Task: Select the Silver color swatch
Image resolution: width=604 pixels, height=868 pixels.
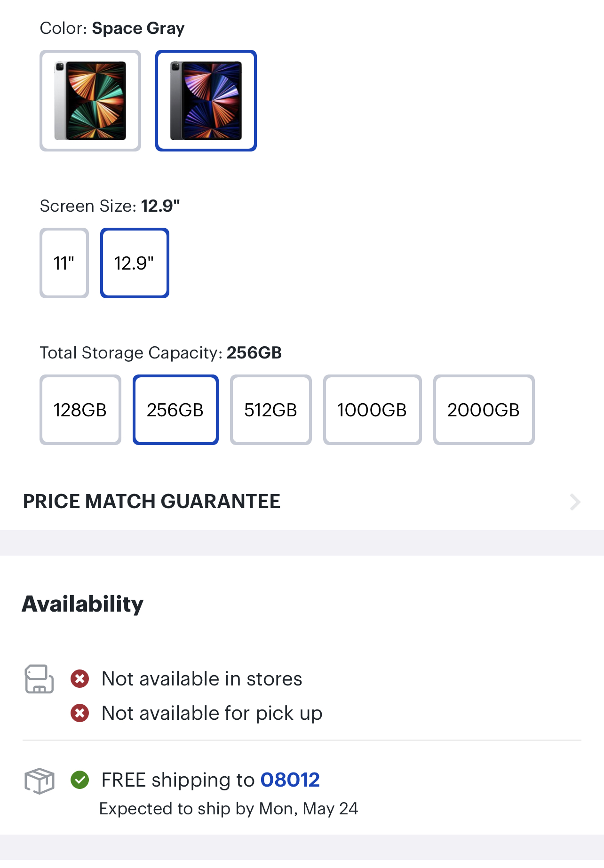Action: pos(90,101)
